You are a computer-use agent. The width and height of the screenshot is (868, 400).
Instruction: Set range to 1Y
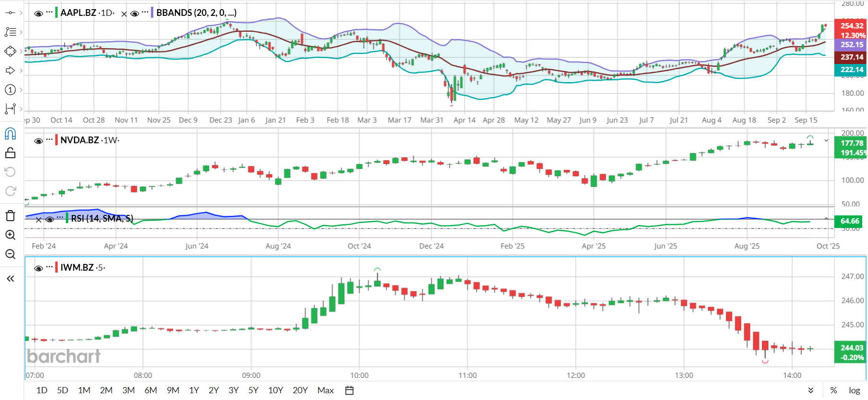pyautogui.click(x=194, y=390)
